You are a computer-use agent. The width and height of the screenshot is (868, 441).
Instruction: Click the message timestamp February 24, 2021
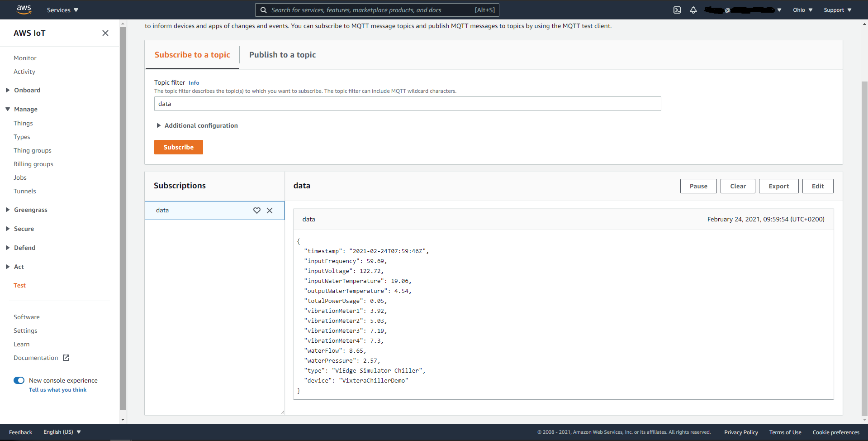click(x=766, y=219)
